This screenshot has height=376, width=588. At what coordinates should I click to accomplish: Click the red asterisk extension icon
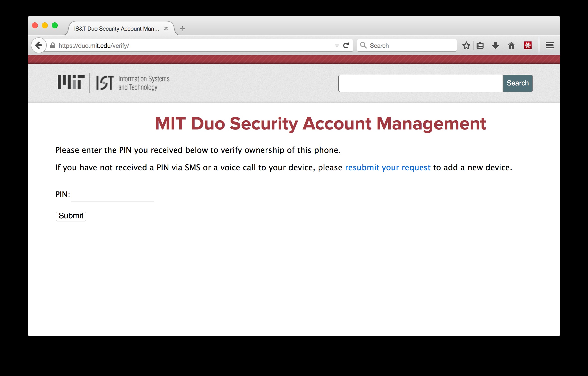528,45
